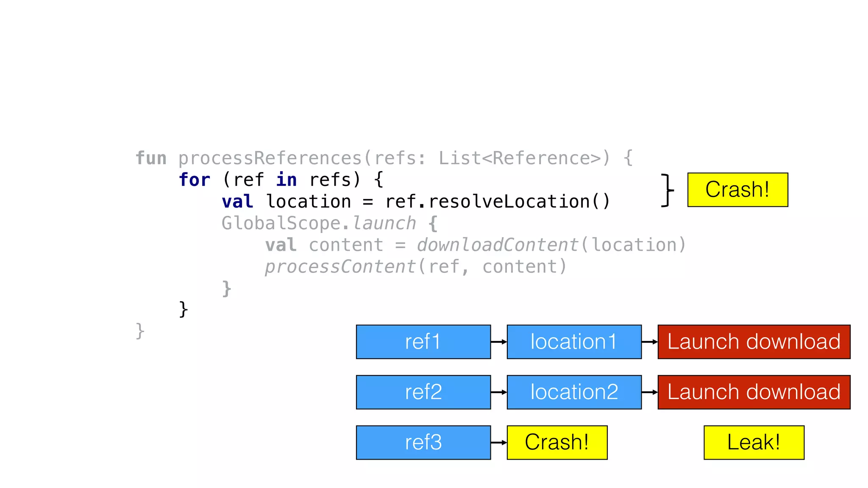Click the location1 box
Viewport: 868px width, 488px height.
tap(574, 342)
